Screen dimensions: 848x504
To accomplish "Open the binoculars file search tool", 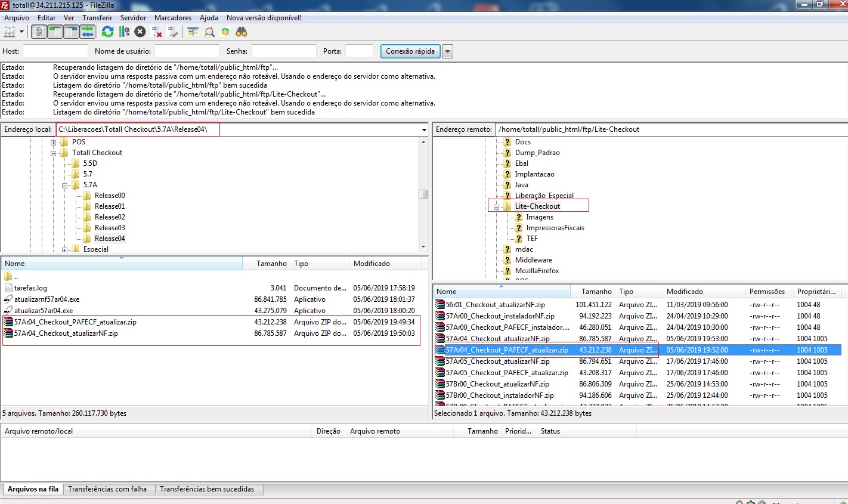I will [242, 32].
